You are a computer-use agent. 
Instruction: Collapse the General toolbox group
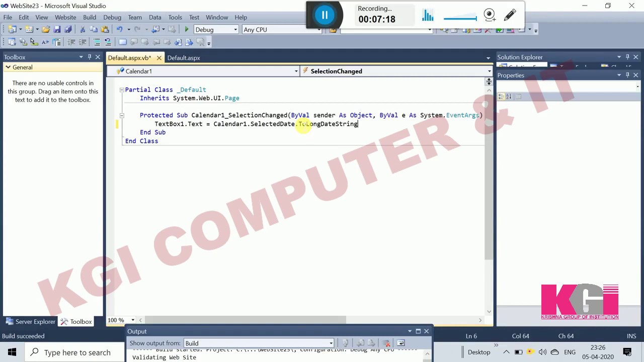coord(8,67)
